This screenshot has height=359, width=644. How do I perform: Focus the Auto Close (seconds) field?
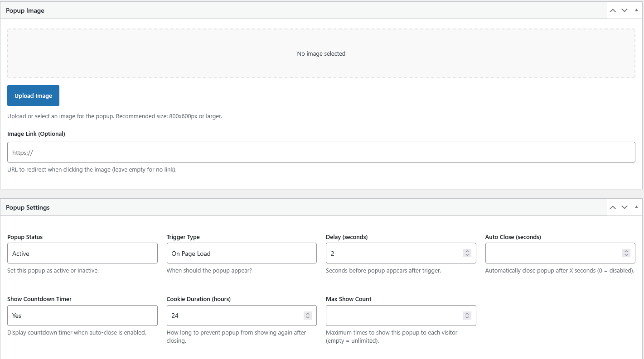coord(560,254)
